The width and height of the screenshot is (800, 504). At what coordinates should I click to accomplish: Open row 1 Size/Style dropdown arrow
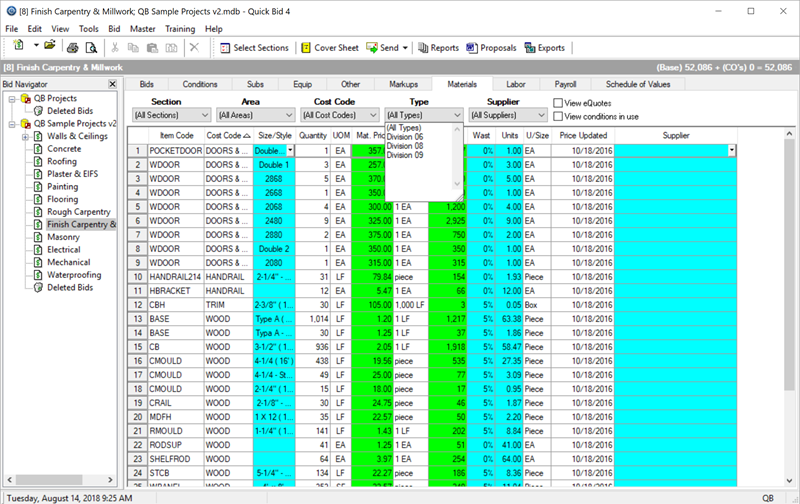(x=290, y=150)
